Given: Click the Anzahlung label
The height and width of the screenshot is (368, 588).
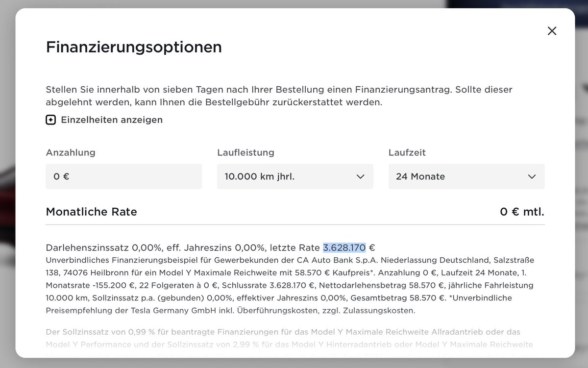Looking at the screenshot, I should pos(71,153).
